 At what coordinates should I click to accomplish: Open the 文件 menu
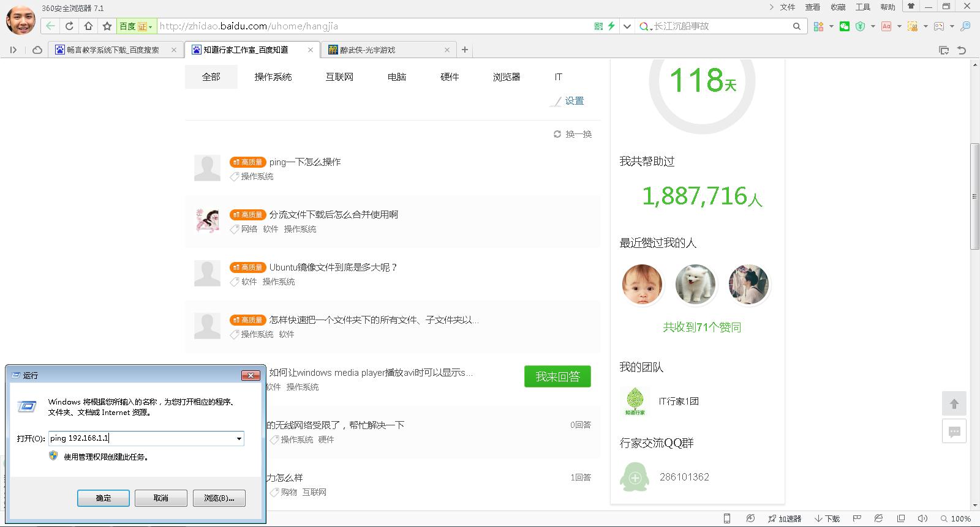click(x=787, y=7)
